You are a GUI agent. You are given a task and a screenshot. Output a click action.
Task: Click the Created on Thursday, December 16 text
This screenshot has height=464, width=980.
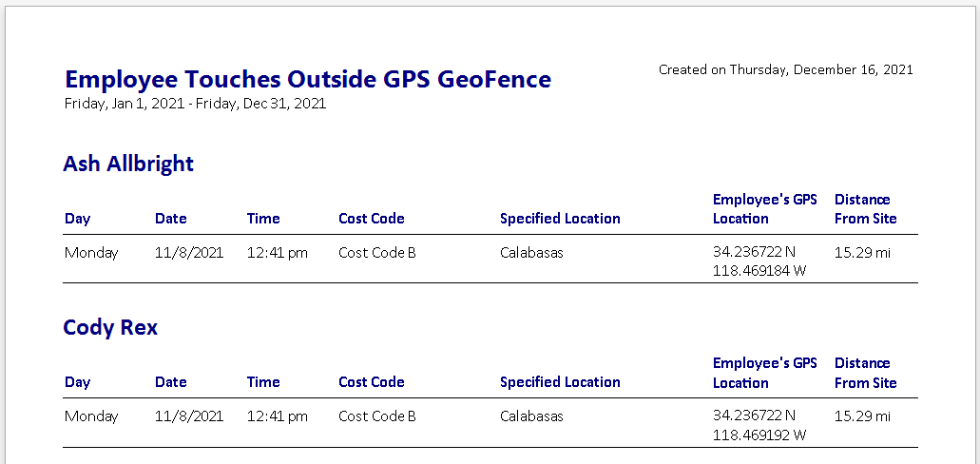(x=785, y=69)
